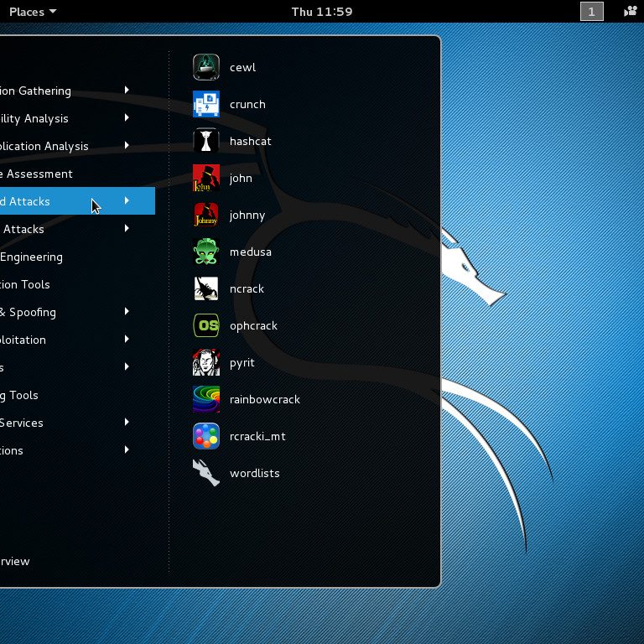Select the Database Assessment category

37,174
